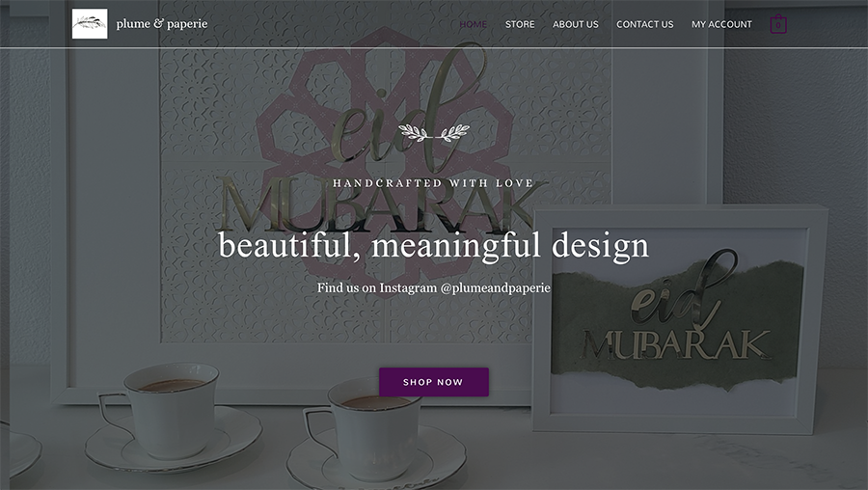
Task: Click the laurel leaf ornament icon
Action: tap(434, 133)
